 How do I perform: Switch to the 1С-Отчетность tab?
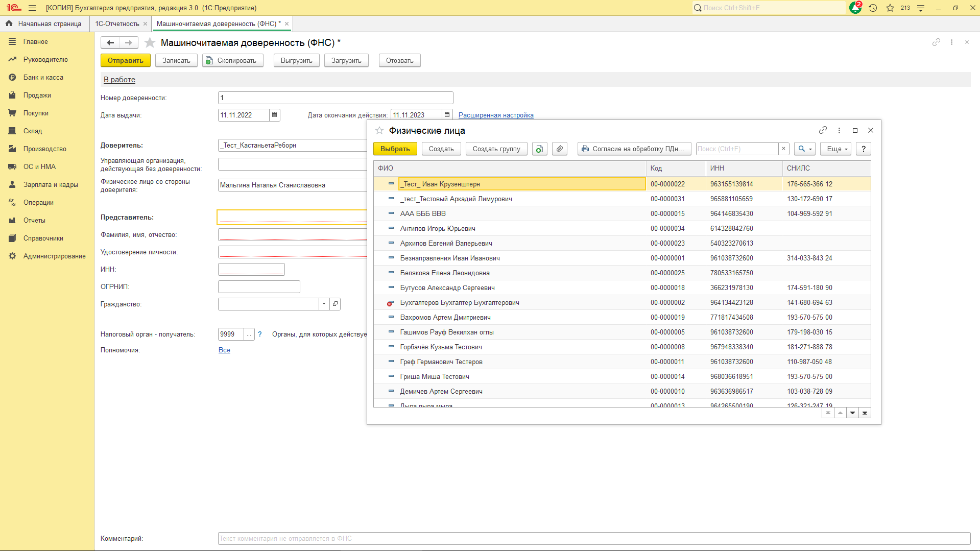coord(117,23)
